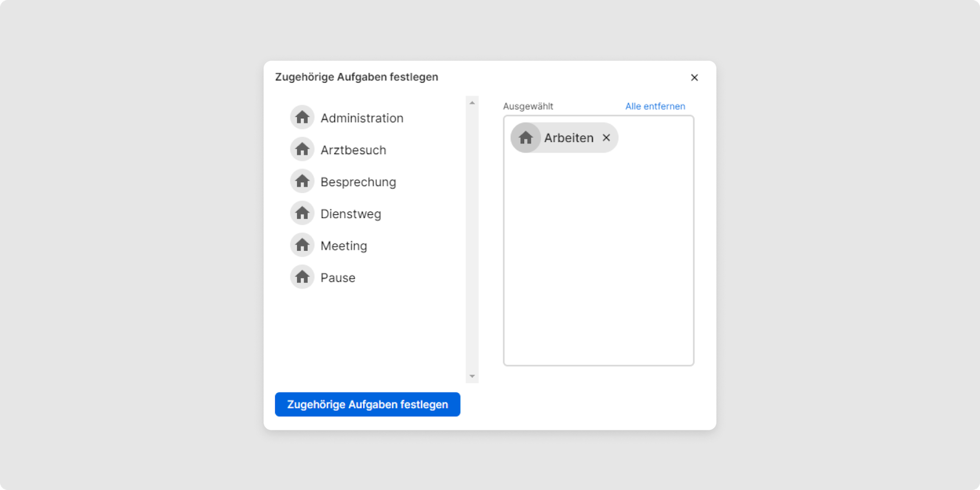Select the Dienstweg task label
The width and height of the screenshot is (980, 490).
[351, 214]
